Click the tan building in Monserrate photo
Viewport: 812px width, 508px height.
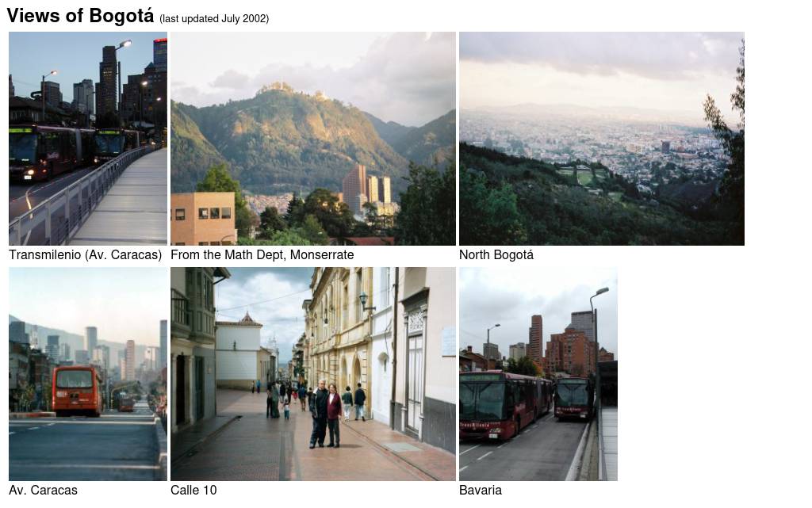(x=203, y=218)
